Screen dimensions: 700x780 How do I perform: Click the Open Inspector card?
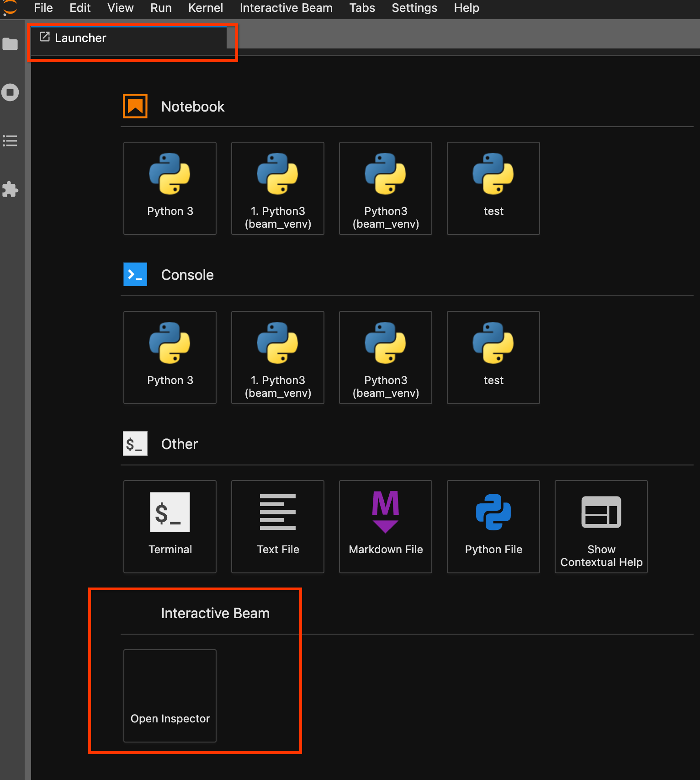click(x=170, y=696)
